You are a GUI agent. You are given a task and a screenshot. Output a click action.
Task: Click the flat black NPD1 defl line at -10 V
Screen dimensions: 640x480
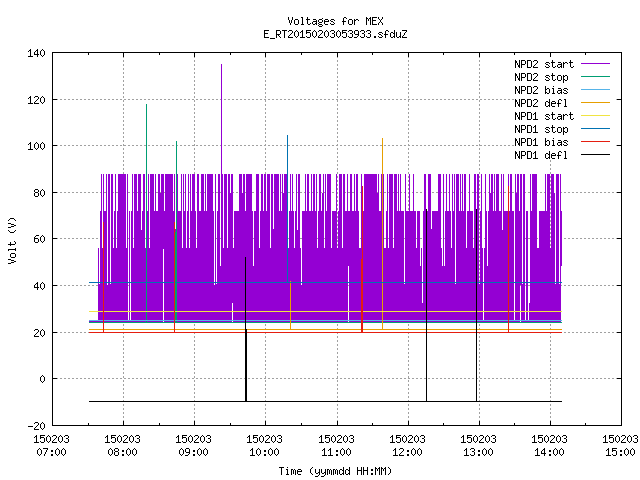coord(325,402)
